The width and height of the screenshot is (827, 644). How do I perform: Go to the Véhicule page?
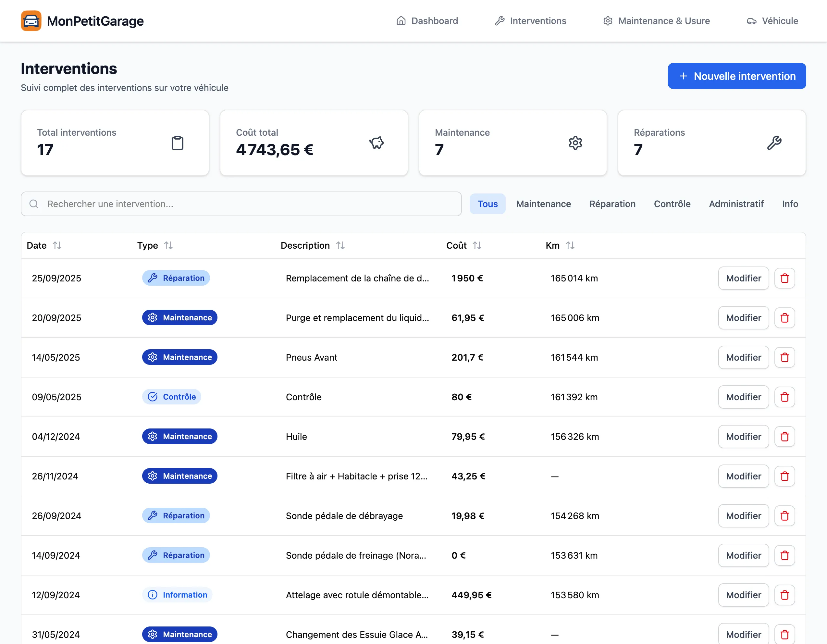(x=772, y=21)
